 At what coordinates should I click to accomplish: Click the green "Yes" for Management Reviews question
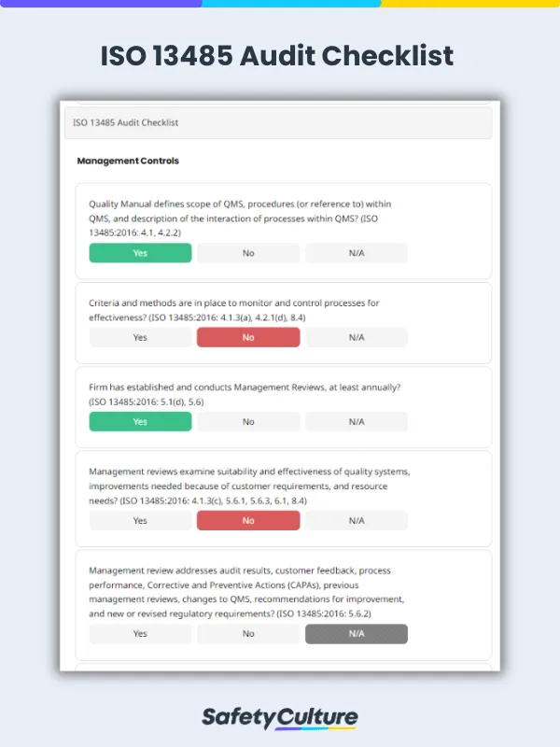140,421
